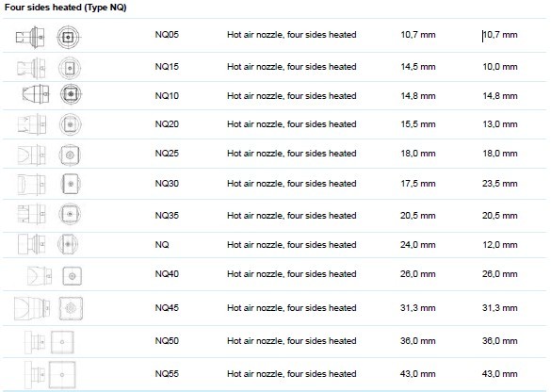Click the NQ20 description text

pyautogui.click(x=292, y=124)
